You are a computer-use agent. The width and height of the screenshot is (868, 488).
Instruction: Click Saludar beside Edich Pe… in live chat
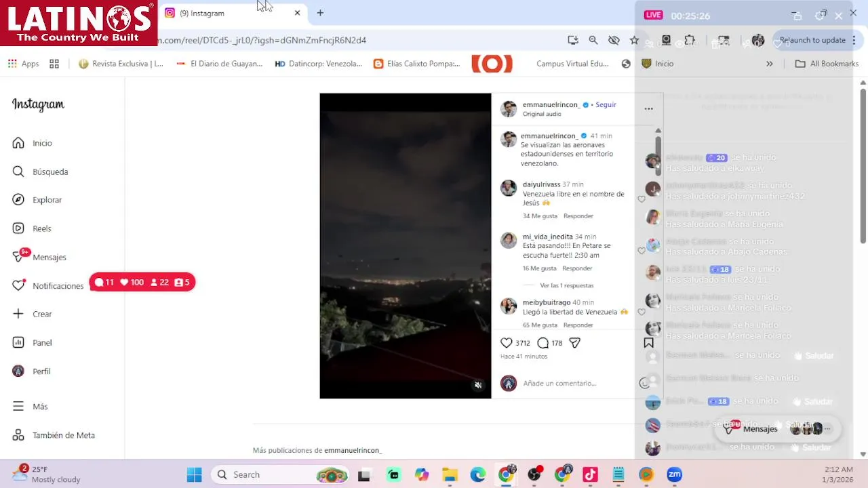pos(814,401)
